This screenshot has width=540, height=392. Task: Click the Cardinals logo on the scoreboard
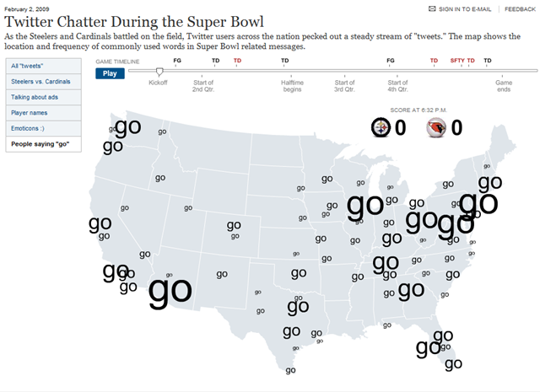coord(436,127)
